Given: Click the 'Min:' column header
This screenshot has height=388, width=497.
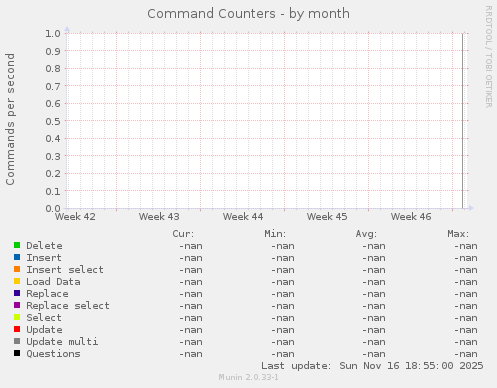Looking at the screenshot, I should pyautogui.click(x=275, y=234).
